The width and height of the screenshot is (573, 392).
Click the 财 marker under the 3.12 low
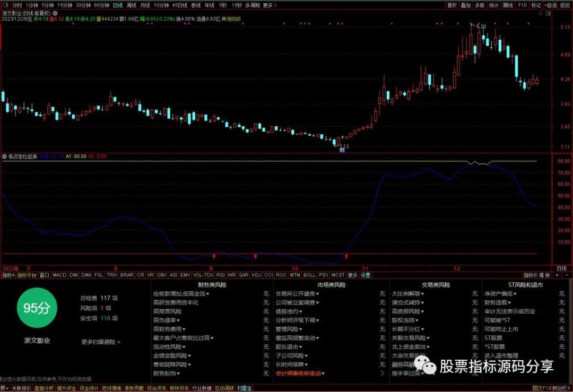[x=342, y=150]
